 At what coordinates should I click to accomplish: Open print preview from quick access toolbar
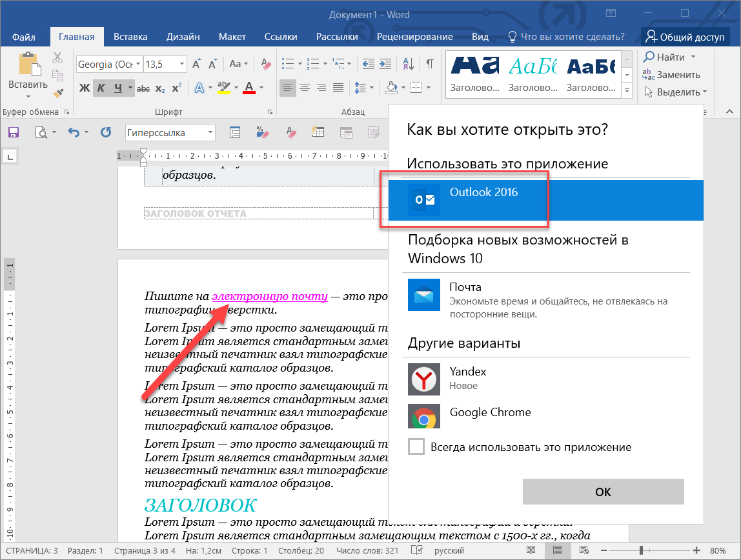tap(41, 133)
